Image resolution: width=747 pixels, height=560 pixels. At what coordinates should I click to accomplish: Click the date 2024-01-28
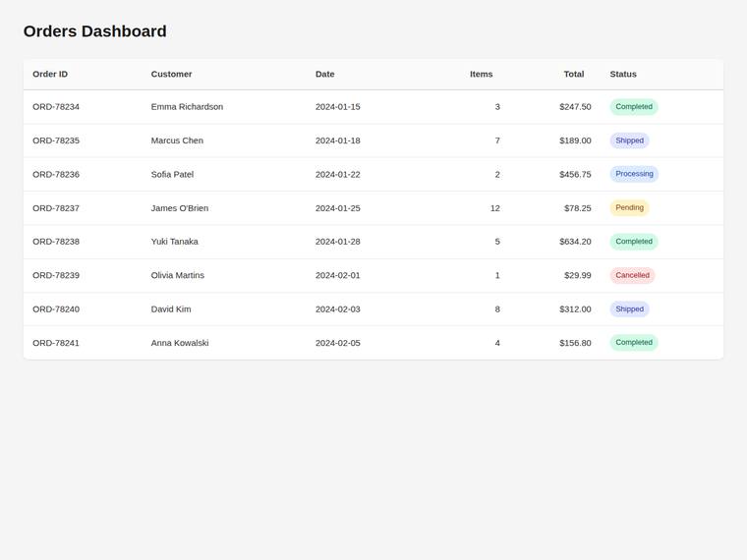[x=338, y=242]
